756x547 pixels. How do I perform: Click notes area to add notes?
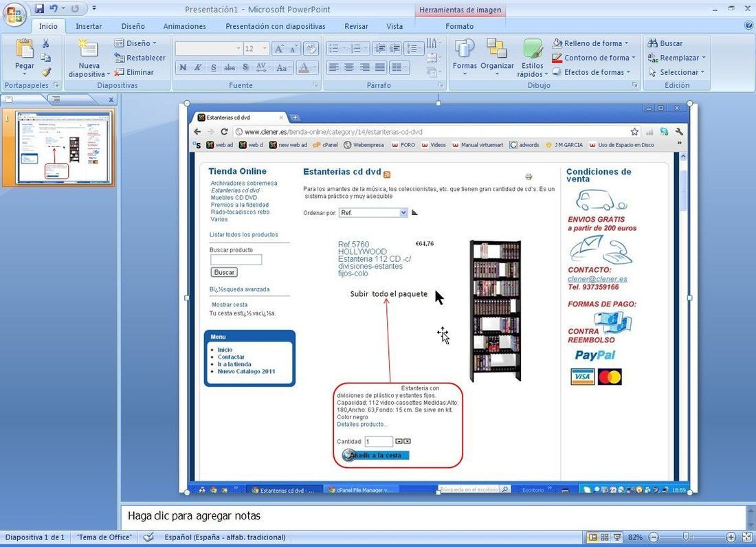coord(432,516)
